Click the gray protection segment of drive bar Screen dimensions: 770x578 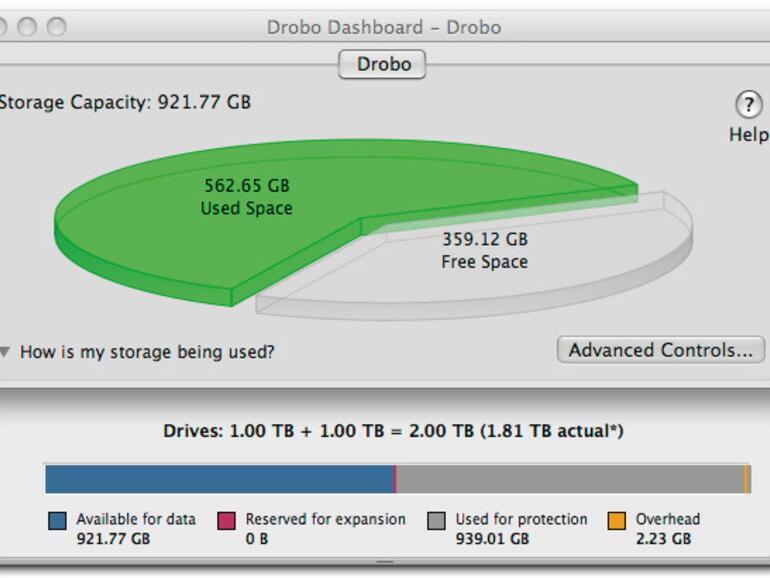click(570, 479)
